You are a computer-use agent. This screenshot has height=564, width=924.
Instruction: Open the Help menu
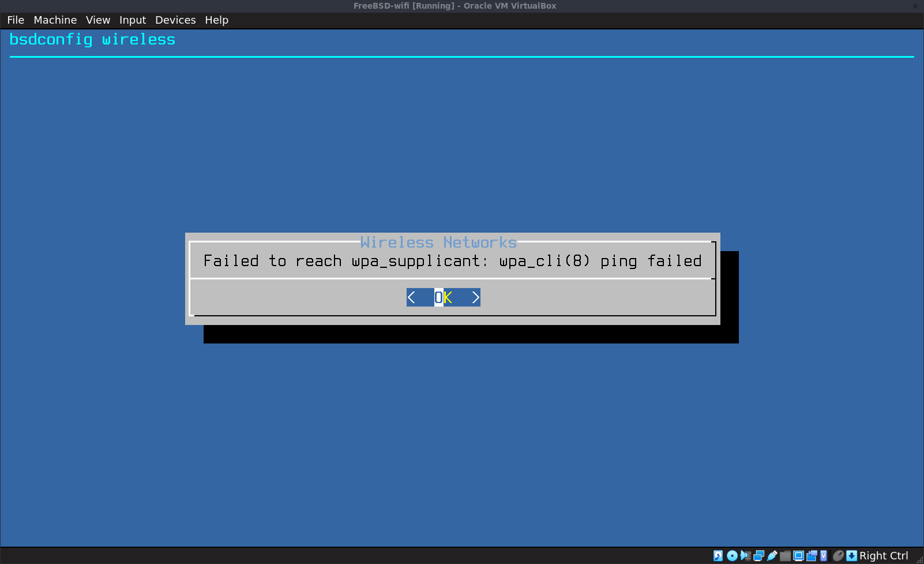tap(216, 20)
